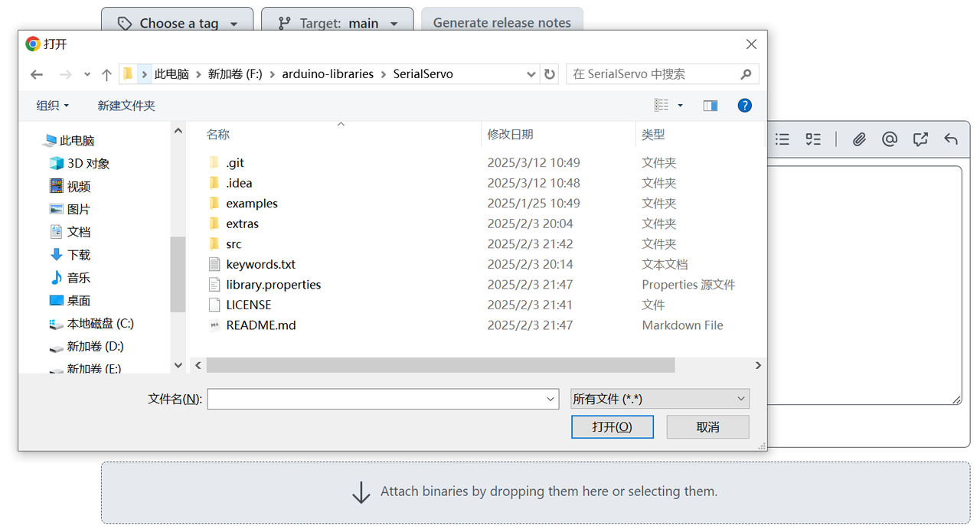Select 视频 in navigation pane
The width and height of the screenshot is (980, 532).
[70, 186]
